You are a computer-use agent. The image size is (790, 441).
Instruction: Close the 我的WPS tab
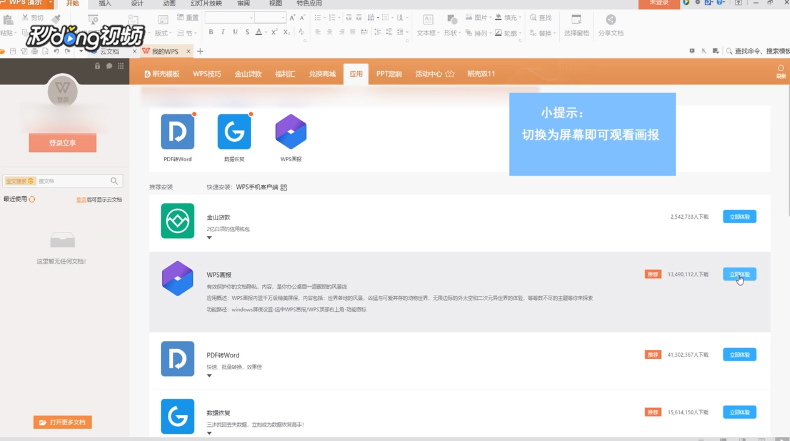tap(188, 51)
